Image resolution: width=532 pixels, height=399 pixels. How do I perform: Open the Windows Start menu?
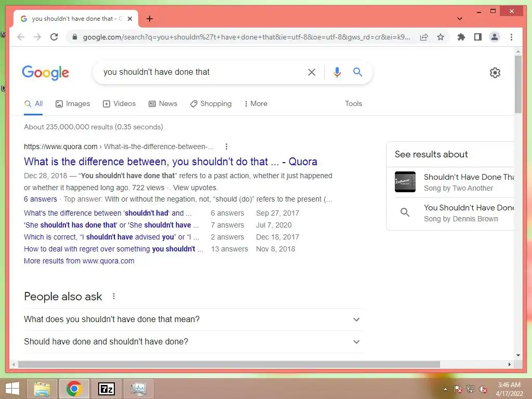(12, 389)
